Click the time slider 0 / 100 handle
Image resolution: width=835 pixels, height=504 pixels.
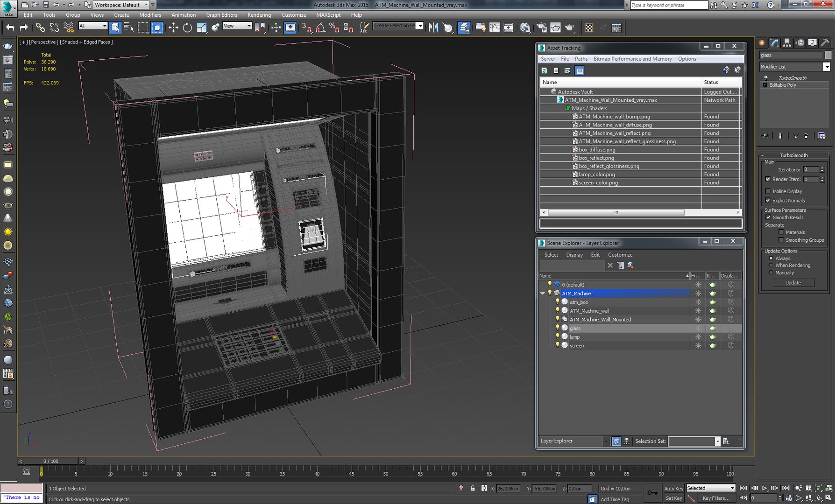tap(51, 461)
